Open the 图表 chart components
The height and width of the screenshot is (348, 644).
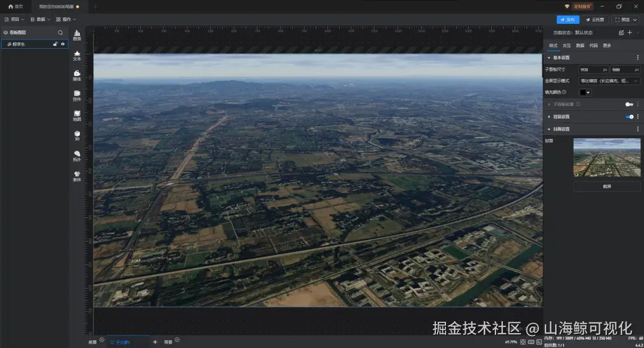click(77, 35)
